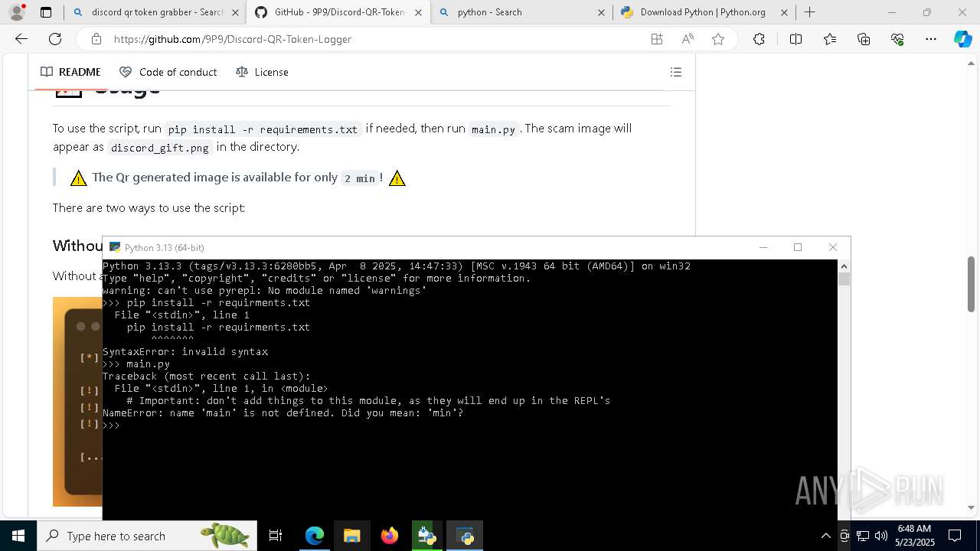Select the License tab
This screenshot has width=980, height=551.
(x=263, y=72)
